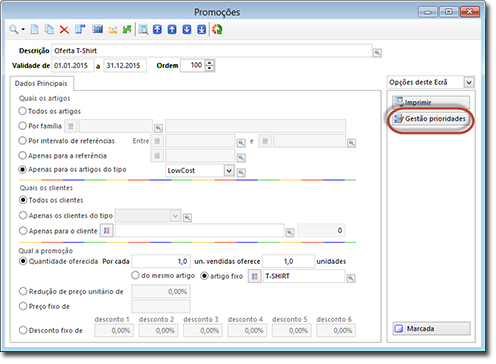Click the Descrição field Oferta T-Shirt

click(x=211, y=51)
